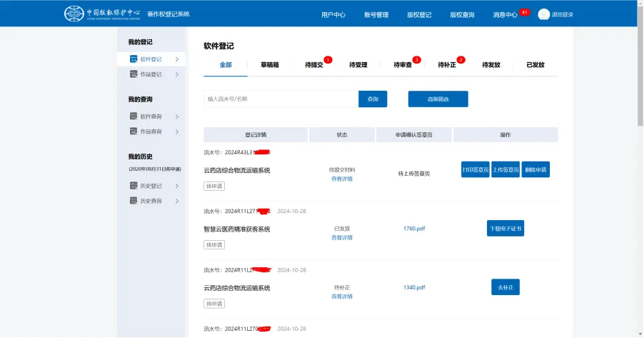Click the 高级筛选 button

[x=438, y=99]
